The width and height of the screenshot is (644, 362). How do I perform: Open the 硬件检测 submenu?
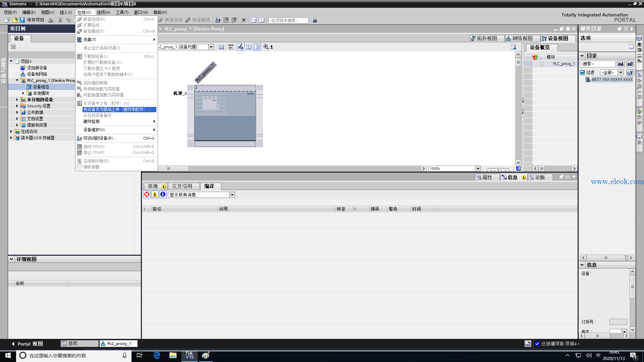click(x=116, y=121)
